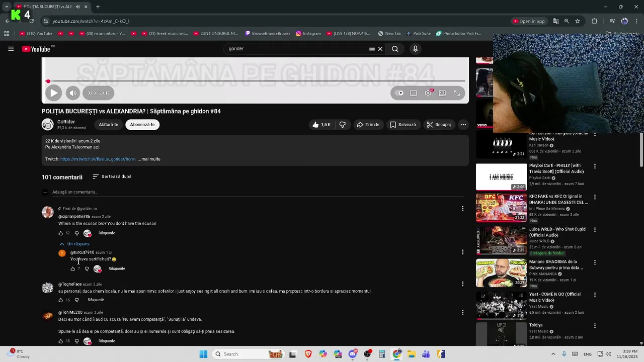The image size is (644, 362).
Task: Start voice search with the microphone
Action: (x=415, y=49)
